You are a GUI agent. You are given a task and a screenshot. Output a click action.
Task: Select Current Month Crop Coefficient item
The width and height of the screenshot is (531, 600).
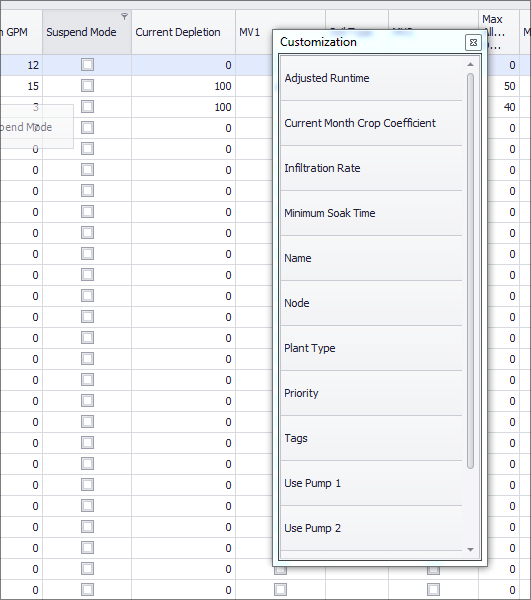click(x=371, y=123)
